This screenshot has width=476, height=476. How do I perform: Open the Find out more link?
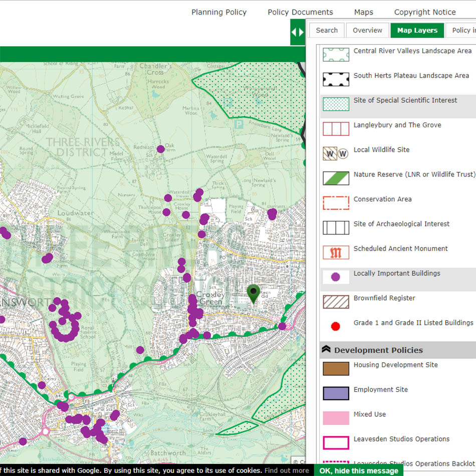coord(287,470)
